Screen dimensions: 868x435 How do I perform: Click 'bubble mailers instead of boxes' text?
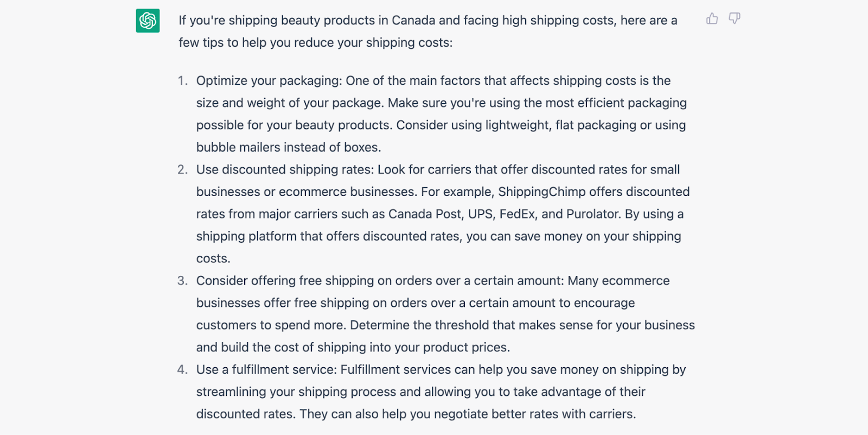tap(288, 148)
